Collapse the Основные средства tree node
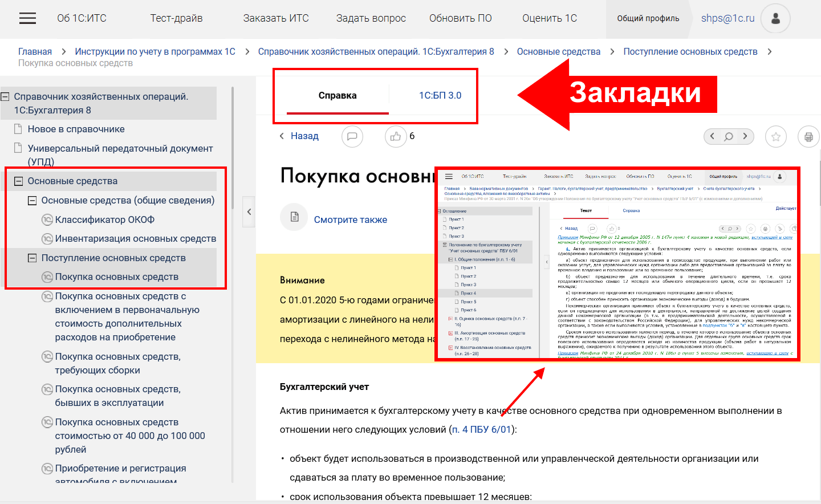 (x=19, y=181)
